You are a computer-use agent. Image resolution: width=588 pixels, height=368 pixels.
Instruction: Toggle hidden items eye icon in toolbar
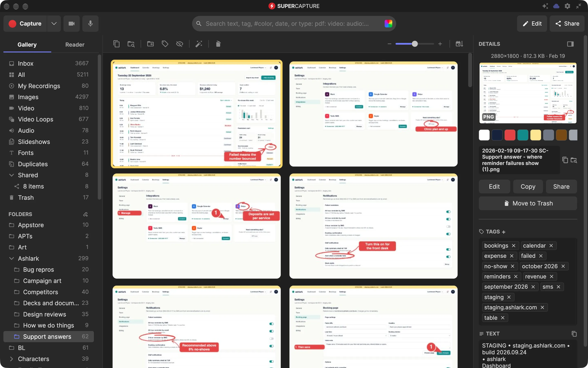click(179, 44)
